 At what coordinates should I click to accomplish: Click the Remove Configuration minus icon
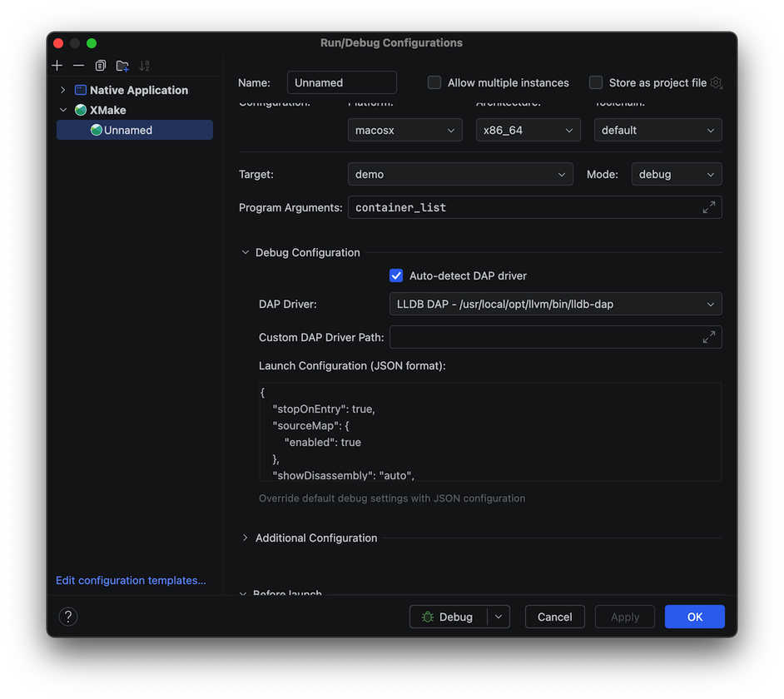(x=78, y=66)
